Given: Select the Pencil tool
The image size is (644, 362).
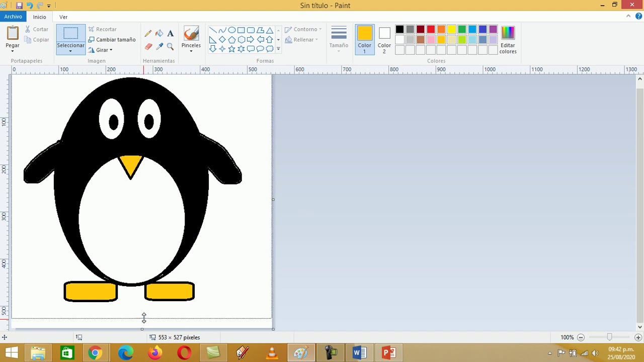Looking at the screenshot, I should [148, 34].
